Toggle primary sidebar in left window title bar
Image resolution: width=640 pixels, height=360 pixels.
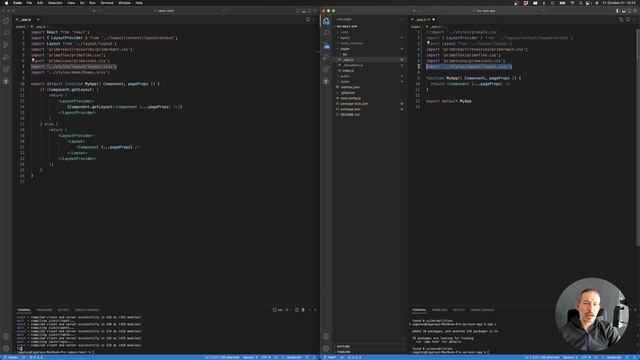coord(298,11)
